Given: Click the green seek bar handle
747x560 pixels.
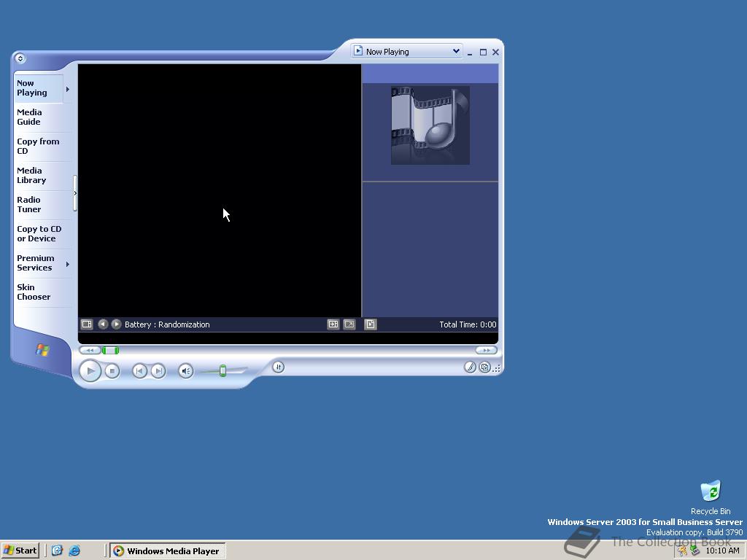Looking at the screenshot, I should [x=111, y=351].
